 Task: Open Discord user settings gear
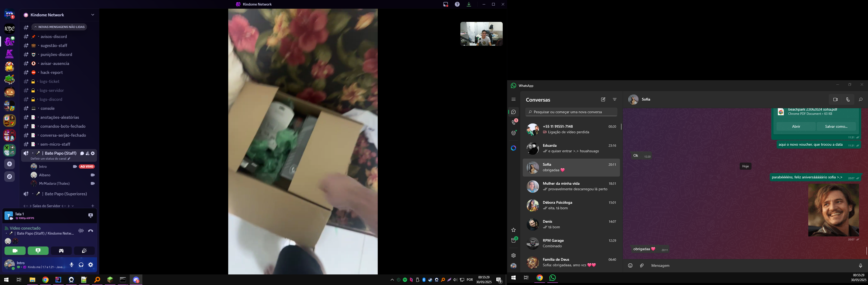tap(91, 265)
